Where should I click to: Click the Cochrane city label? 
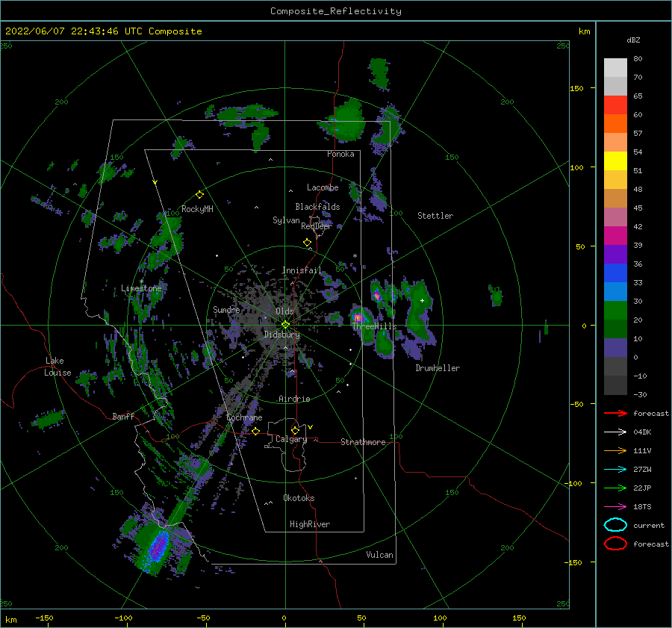(x=244, y=417)
